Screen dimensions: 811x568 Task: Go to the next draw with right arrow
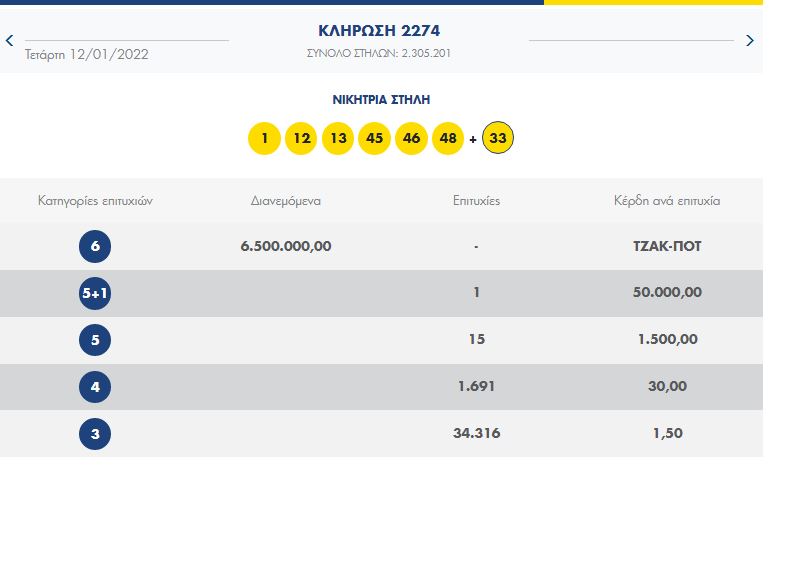[x=750, y=41]
